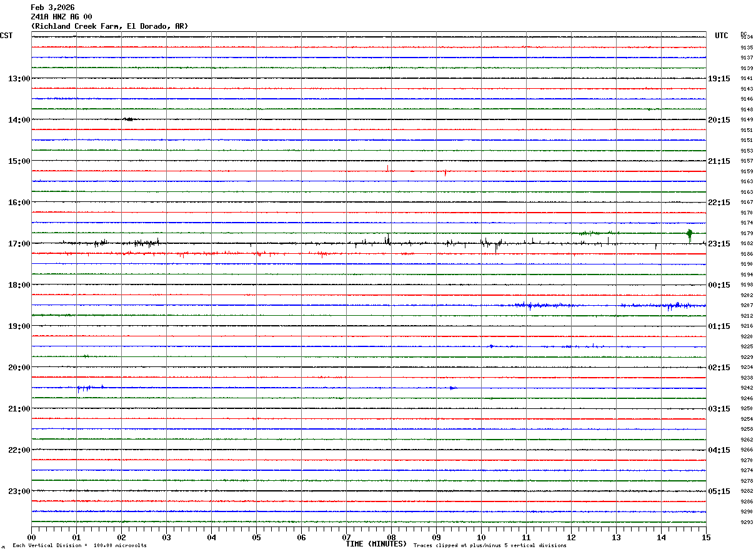Click the '12' minute axis tick label
The height and width of the screenshot is (554, 756).
click(572, 537)
